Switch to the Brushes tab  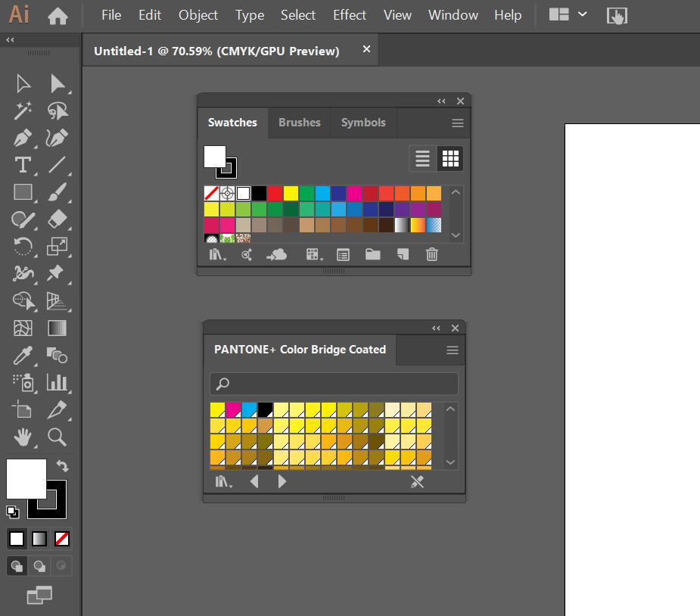(x=299, y=122)
